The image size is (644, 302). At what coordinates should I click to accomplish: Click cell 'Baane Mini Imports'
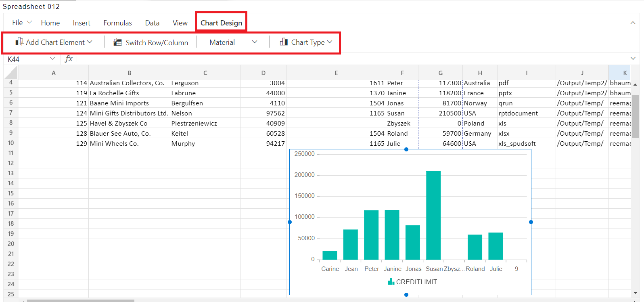(129, 103)
